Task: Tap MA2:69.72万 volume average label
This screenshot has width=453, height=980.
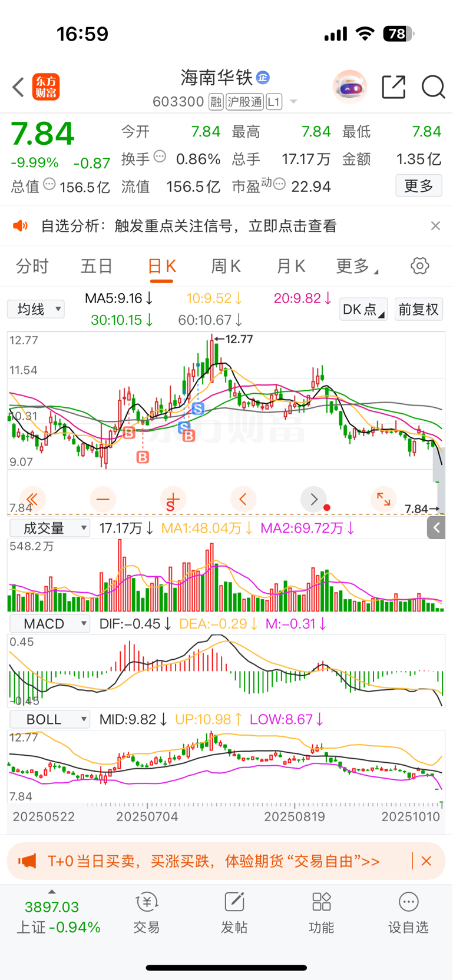Action: [x=307, y=528]
